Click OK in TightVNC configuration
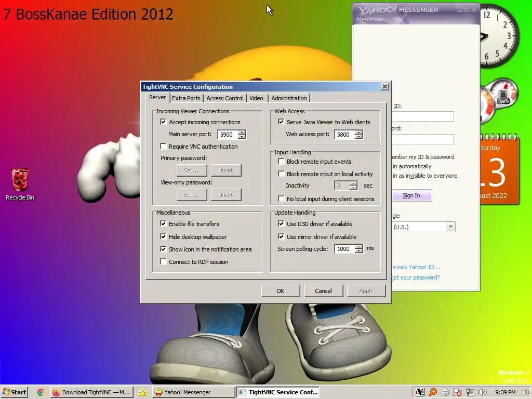 click(280, 291)
